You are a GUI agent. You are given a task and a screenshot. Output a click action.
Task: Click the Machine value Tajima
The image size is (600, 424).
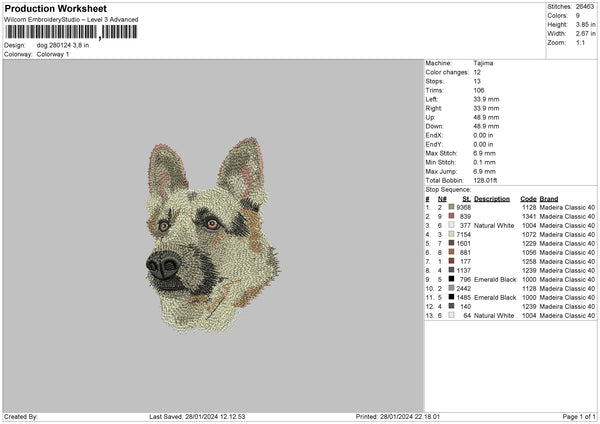pos(482,63)
